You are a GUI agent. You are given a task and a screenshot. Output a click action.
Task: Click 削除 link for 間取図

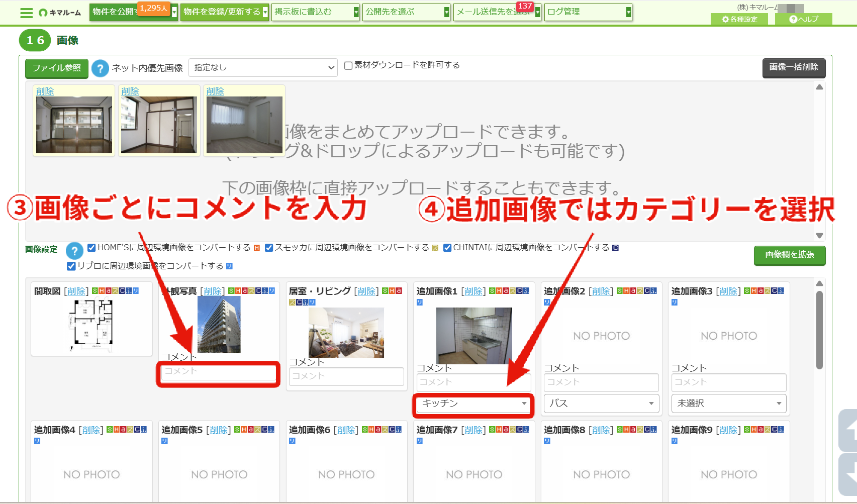76,291
